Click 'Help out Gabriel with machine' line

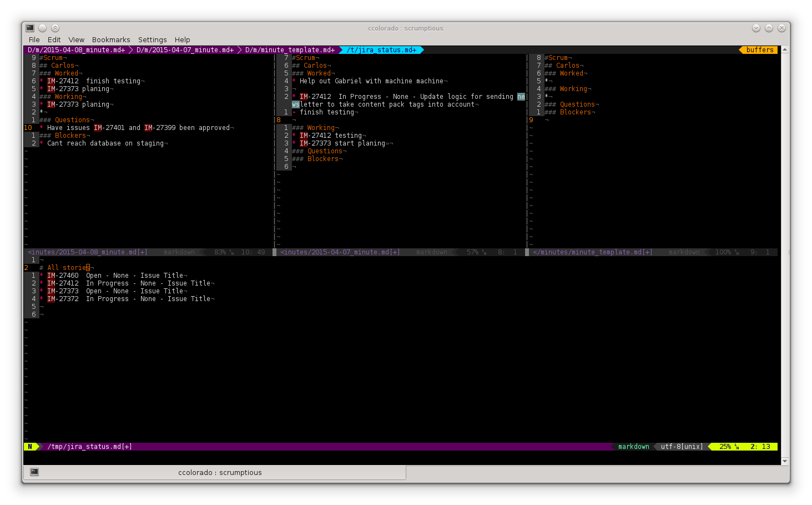370,81
